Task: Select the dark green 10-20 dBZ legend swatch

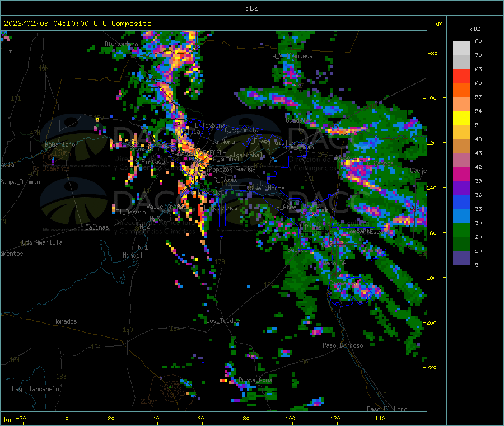Action: pyautogui.click(x=461, y=244)
